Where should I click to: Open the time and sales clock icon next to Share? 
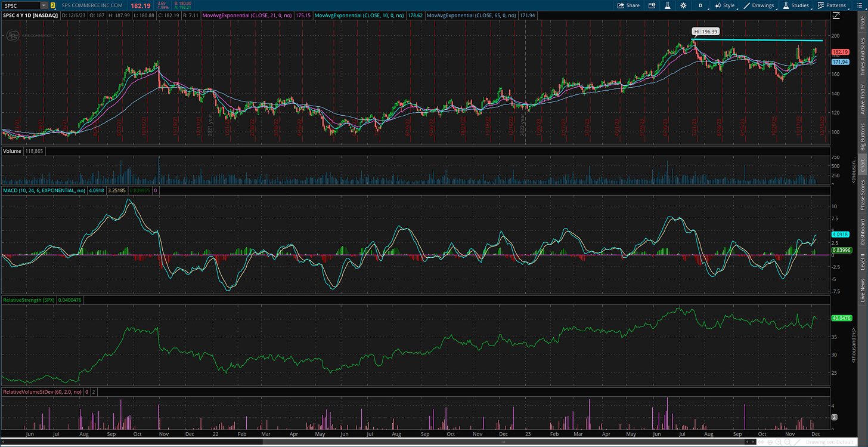pos(652,5)
